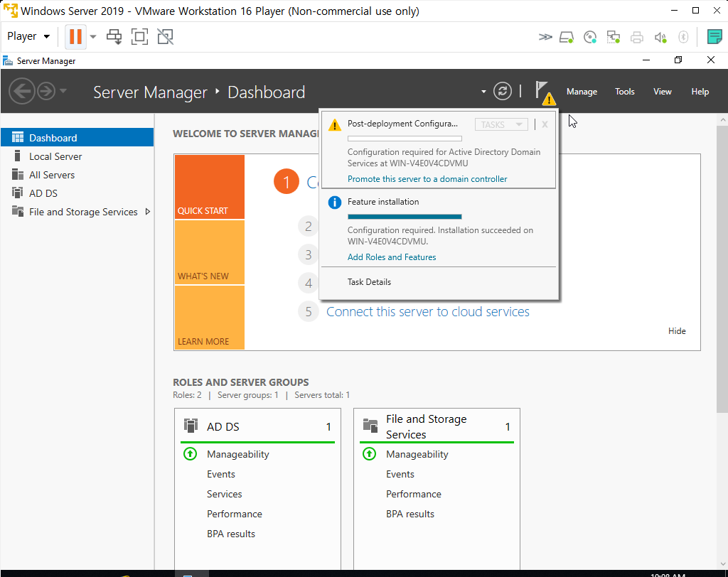Open the VMware message log note icon
728x577 pixels.
tap(714, 37)
